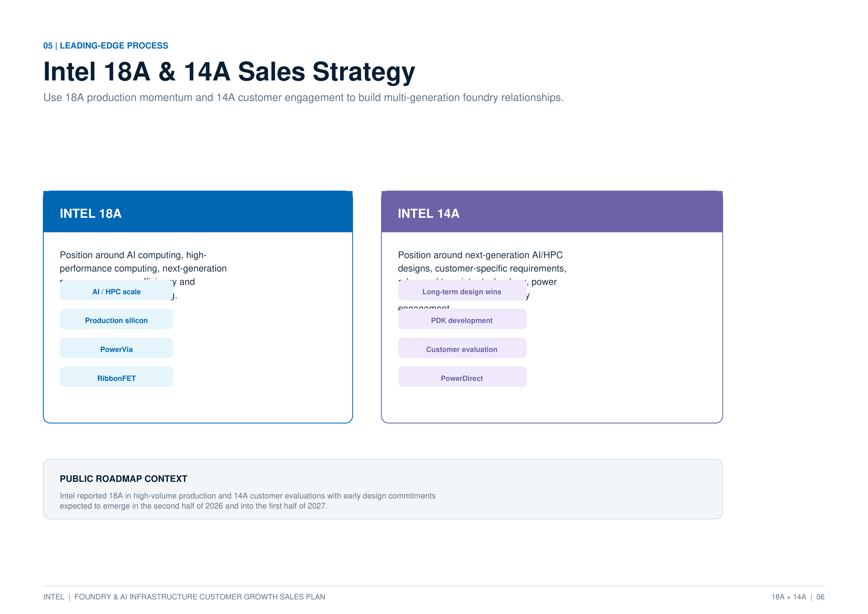The height and width of the screenshot is (614, 868).
Task: Click the 'INTEL 14A' card header
Action: click(x=552, y=212)
